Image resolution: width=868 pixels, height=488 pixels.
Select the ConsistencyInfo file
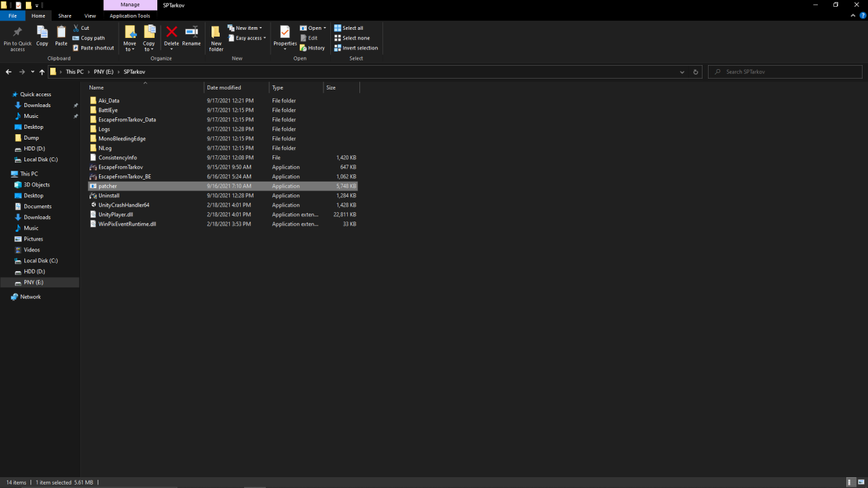coord(117,157)
